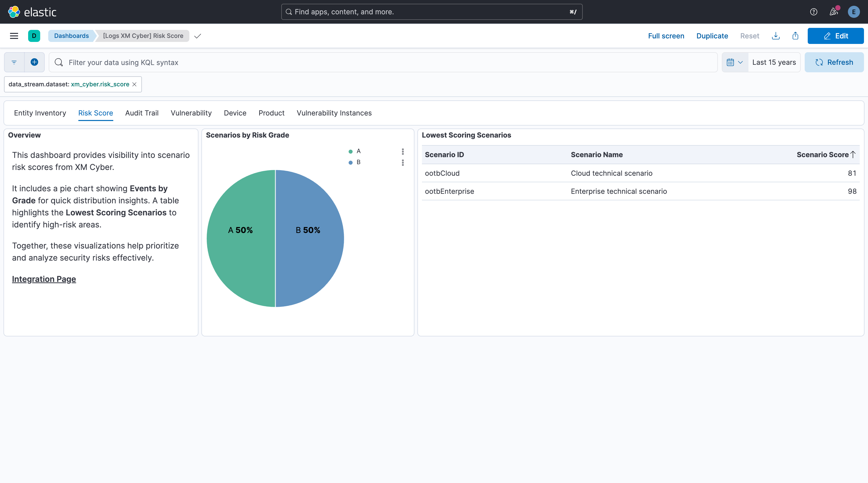Screen dimensions: 868x483
Task: Go to Vulnerability Instances tab
Action: [334, 113]
